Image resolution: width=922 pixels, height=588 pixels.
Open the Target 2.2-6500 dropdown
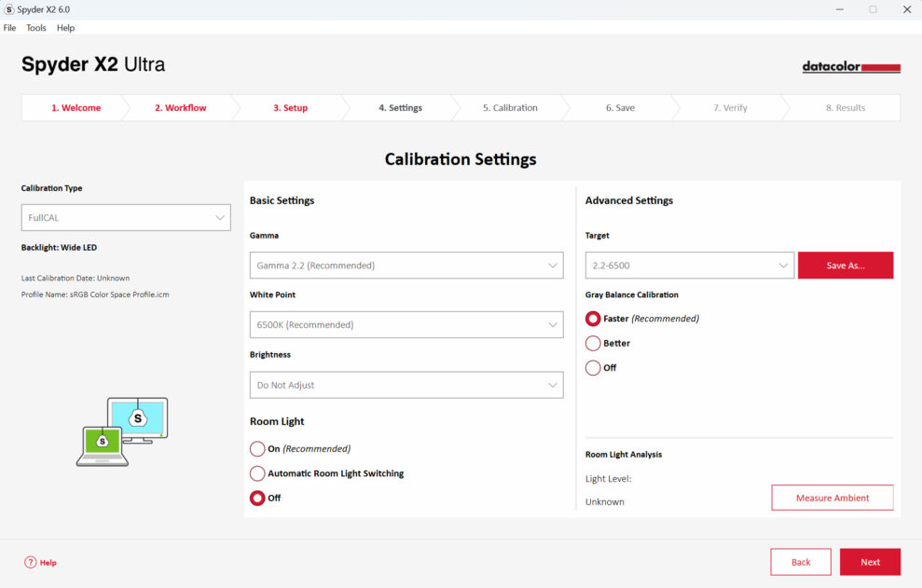point(689,266)
